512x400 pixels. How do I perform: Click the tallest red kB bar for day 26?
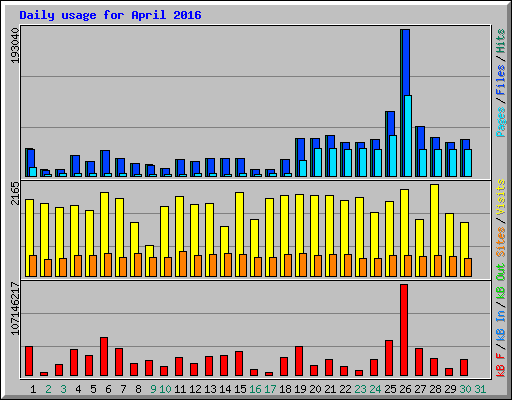[x=404, y=330]
